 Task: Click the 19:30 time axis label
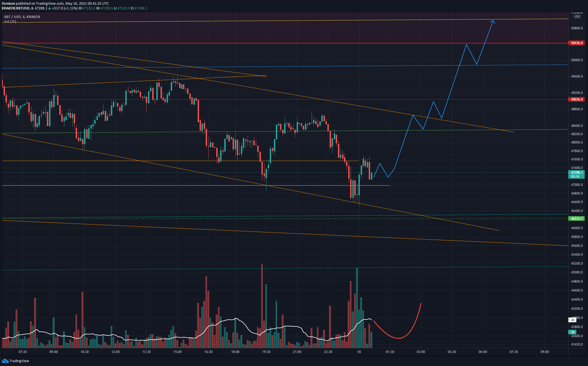pos(266,352)
